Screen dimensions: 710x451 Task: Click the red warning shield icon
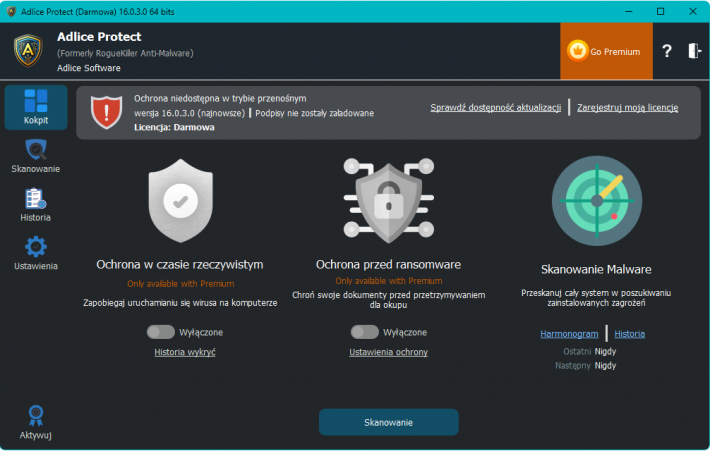tap(106, 112)
